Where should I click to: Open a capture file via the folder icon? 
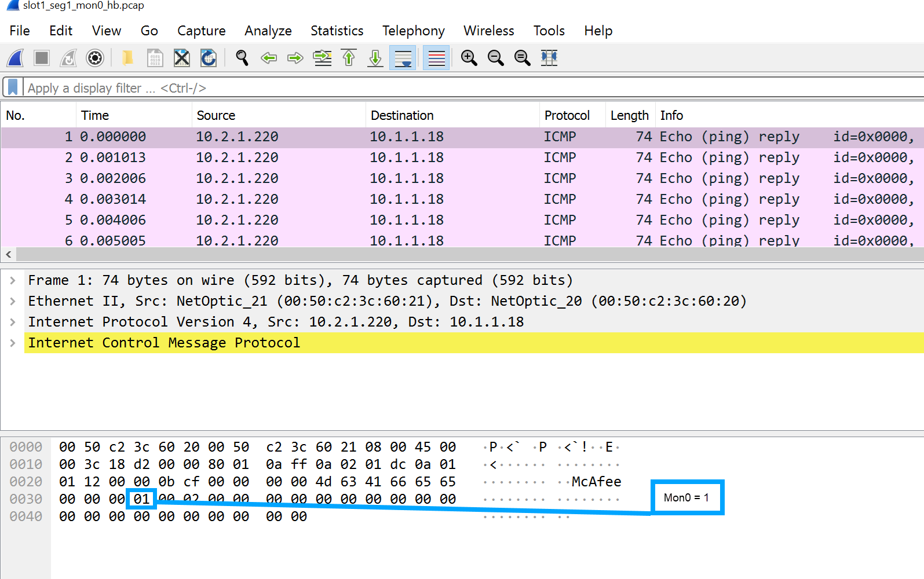point(127,58)
